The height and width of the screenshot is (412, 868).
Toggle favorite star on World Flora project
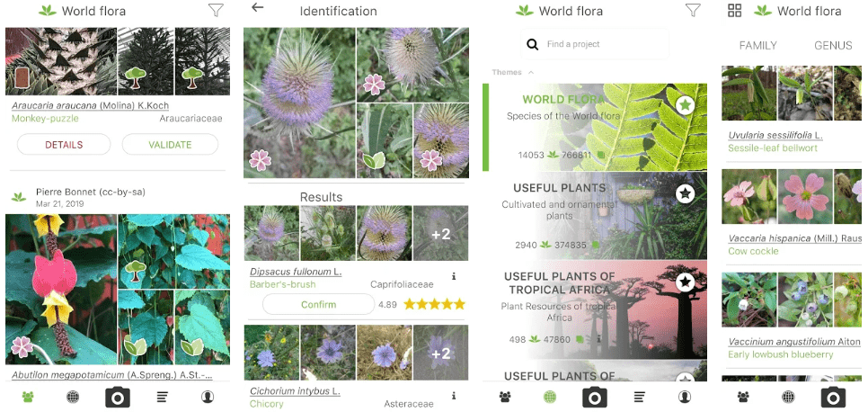tap(686, 106)
